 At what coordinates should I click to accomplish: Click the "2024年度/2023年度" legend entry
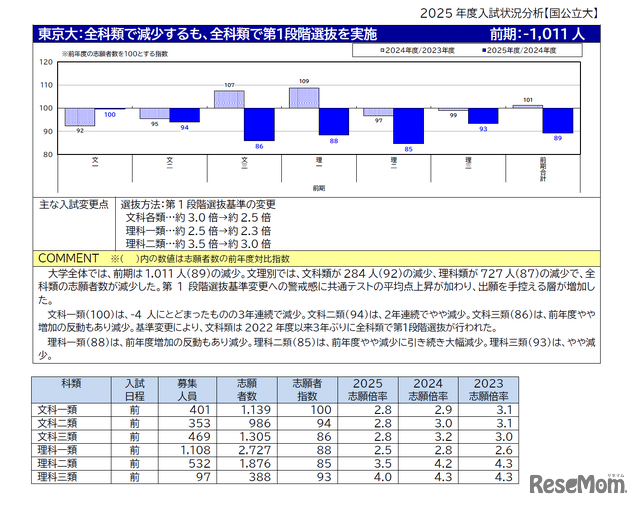(x=417, y=51)
